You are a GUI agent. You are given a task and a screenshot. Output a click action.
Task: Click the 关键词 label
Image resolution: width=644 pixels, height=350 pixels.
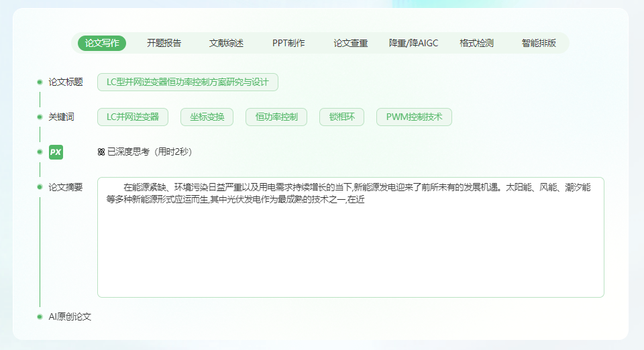pyautogui.click(x=61, y=117)
